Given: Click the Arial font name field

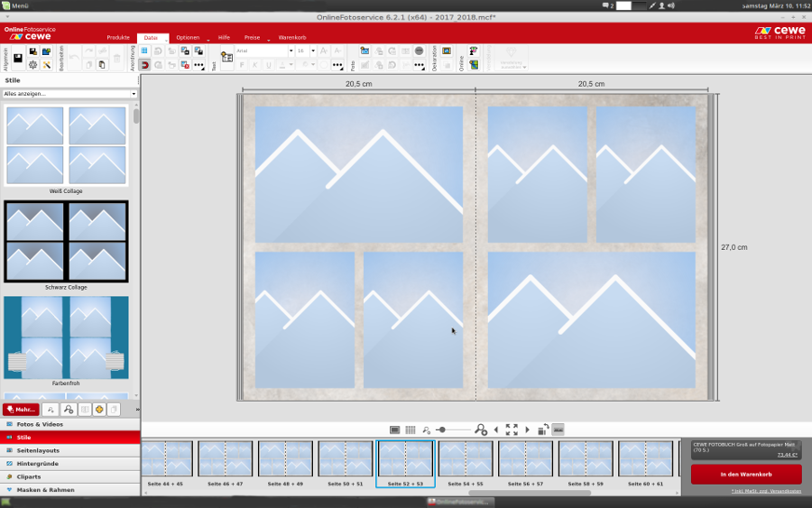Looking at the screenshot, I should [x=261, y=51].
